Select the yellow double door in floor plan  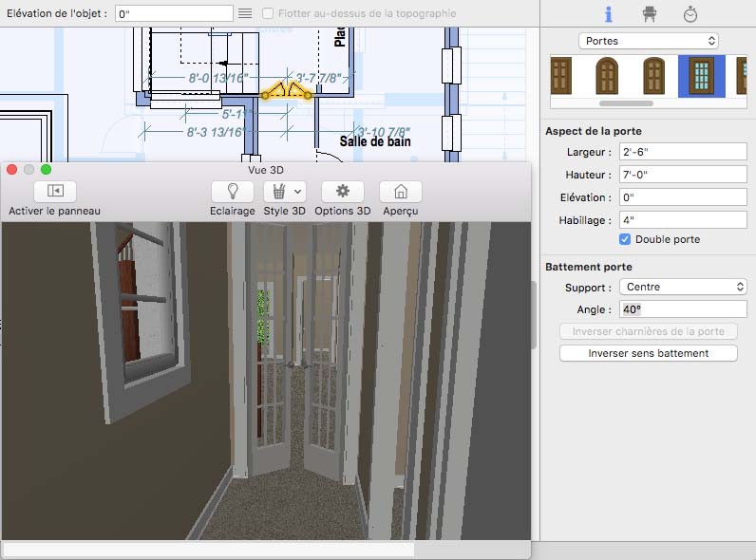pyautogui.click(x=287, y=93)
